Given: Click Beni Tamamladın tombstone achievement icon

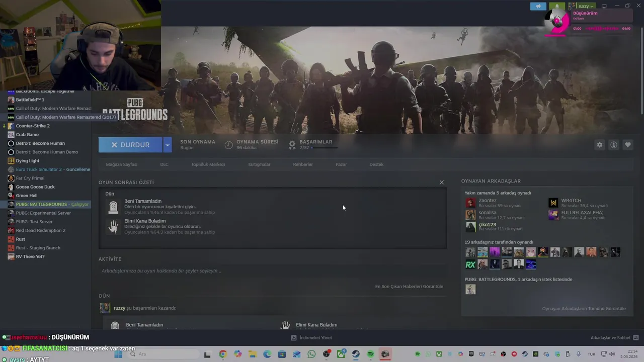Looking at the screenshot, I should 114,207.
